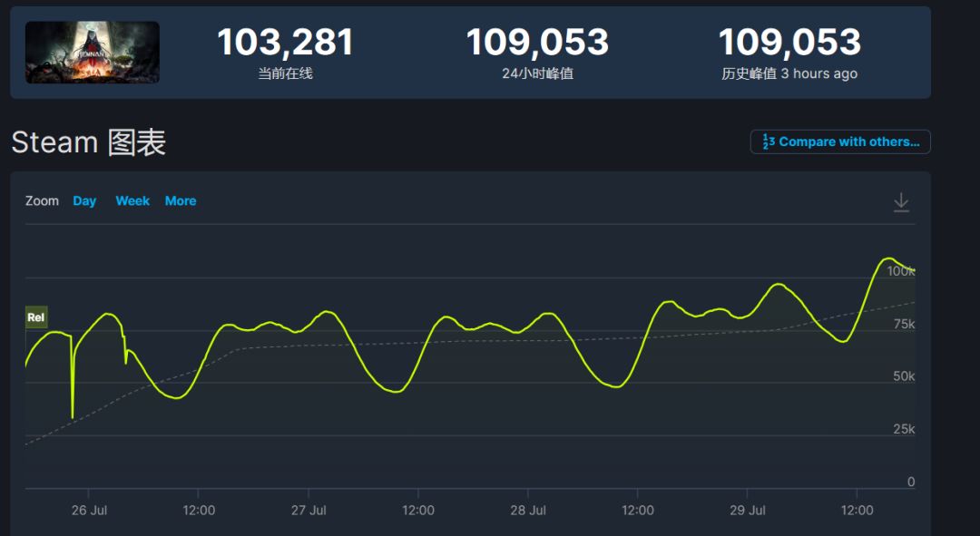980x536 pixels.
Task: Click the 24-hour peak value 109,053
Action: point(537,43)
